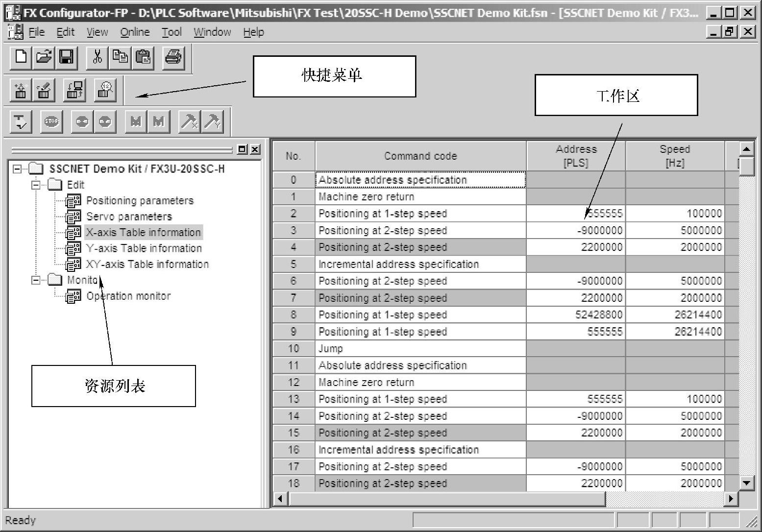Viewport: 762px width, 532px height.
Task: Click the Command code column header
Action: 421,156
